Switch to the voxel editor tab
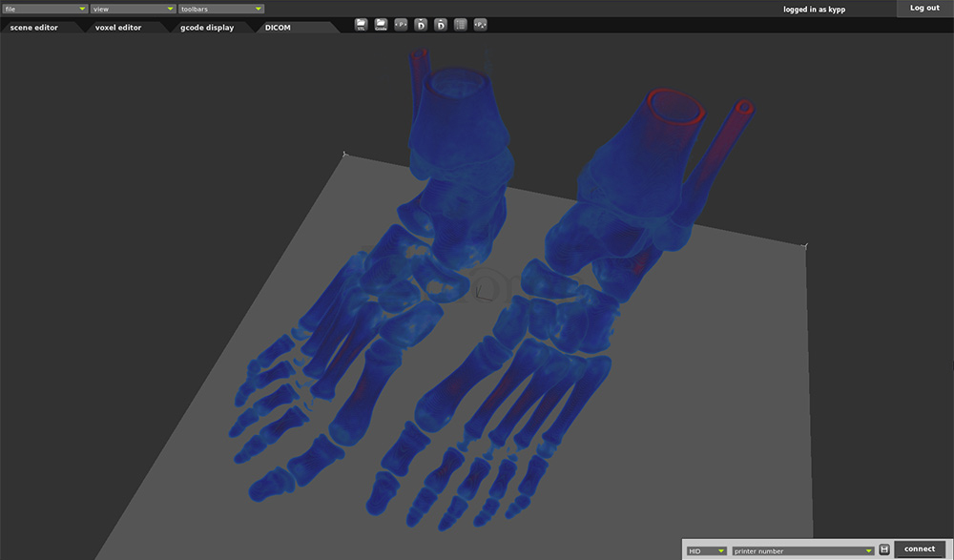Viewport: 954px width, 560px height. coord(118,28)
